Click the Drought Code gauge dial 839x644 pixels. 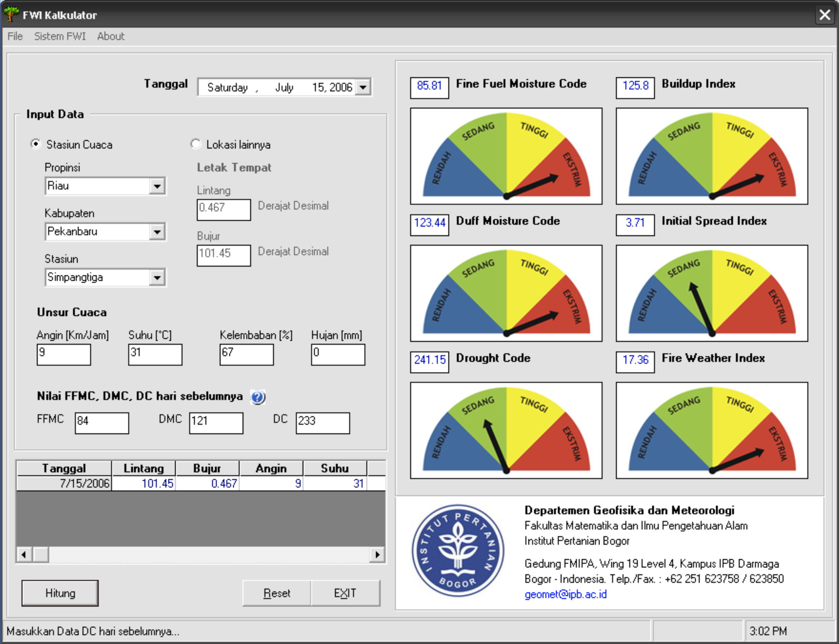click(x=506, y=430)
